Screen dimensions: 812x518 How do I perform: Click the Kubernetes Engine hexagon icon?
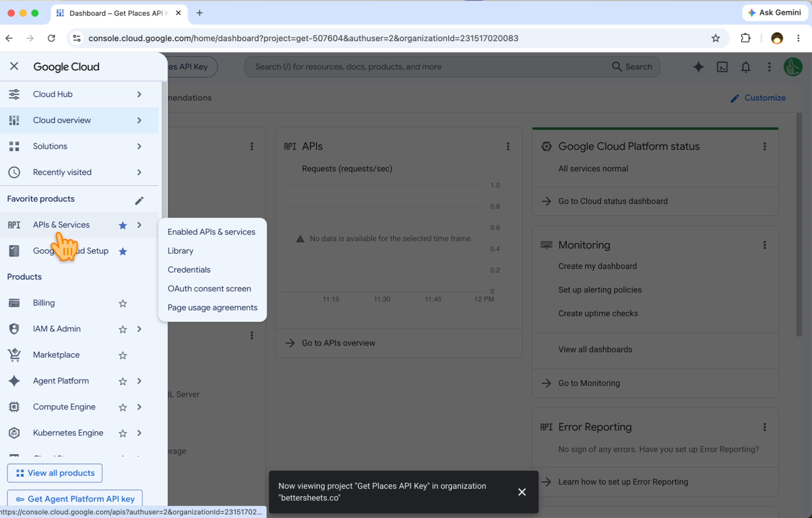(14, 433)
